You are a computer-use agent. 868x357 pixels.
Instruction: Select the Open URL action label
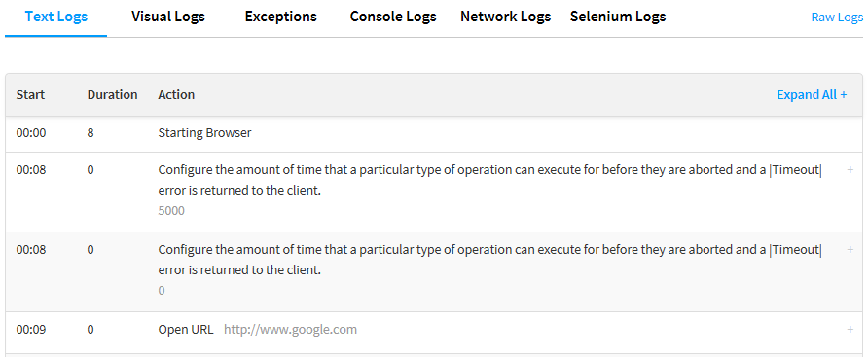tap(186, 330)
